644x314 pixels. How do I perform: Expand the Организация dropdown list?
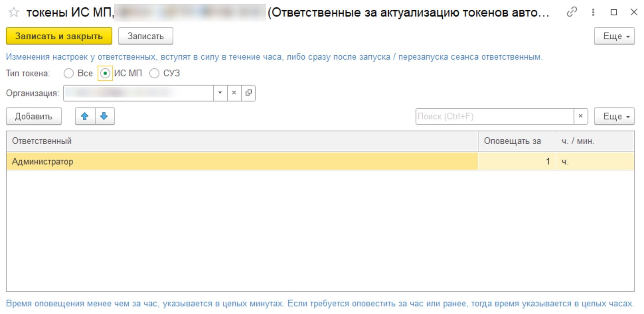click(x=220, y=93)
